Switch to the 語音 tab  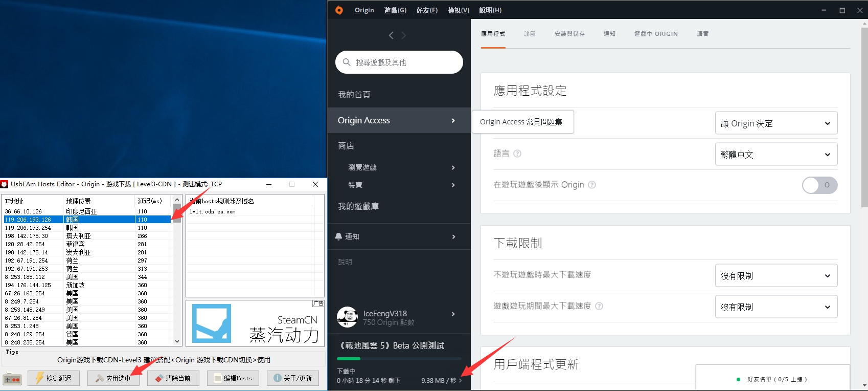pos(703,34)
